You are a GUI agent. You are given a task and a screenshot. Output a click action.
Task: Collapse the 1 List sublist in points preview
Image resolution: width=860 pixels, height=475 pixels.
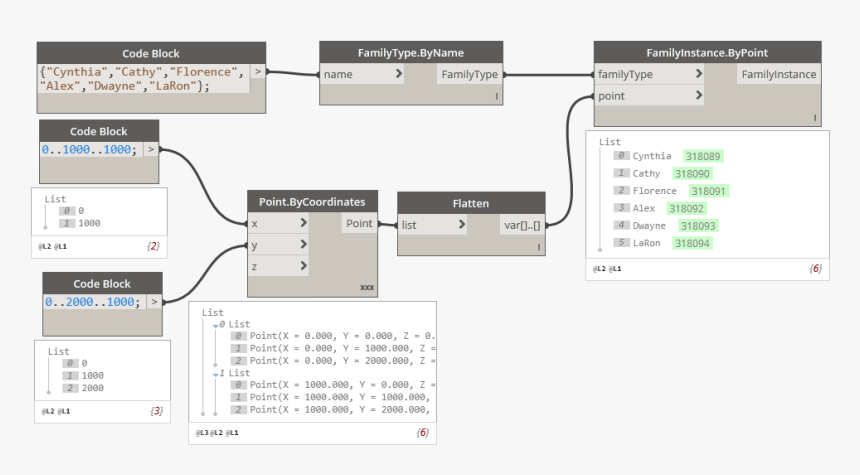click(216, 375)
